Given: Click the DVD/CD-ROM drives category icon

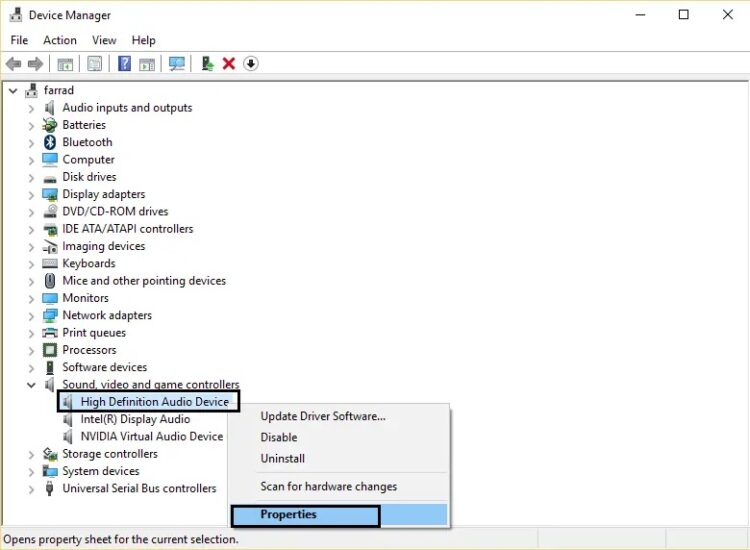Looking at the screenshot, I should (50, 211).
